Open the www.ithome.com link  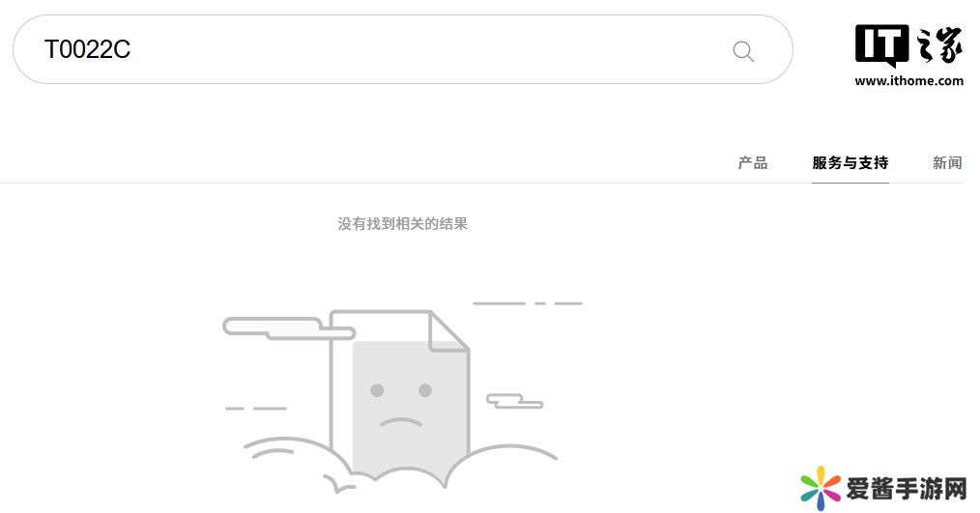point(908,80)
